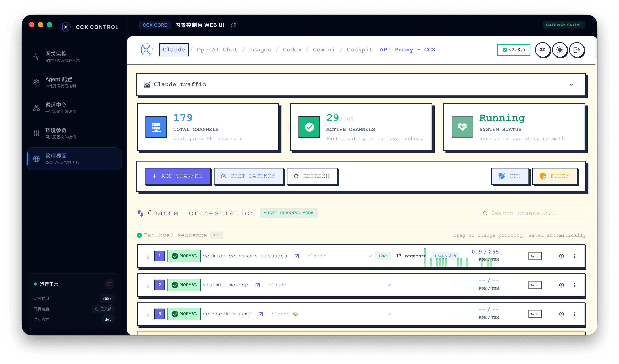
Task: Click NORMAL status of desktop-compshare-messages
Action: pos(184,256)
